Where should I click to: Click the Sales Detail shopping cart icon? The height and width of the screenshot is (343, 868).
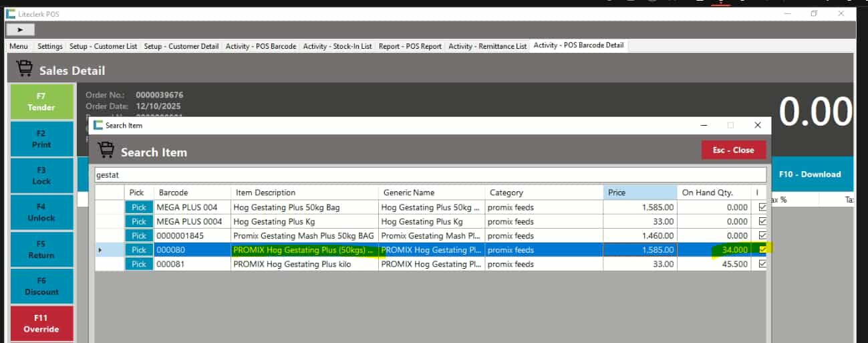pyautogui.click(x=25, y=70)
